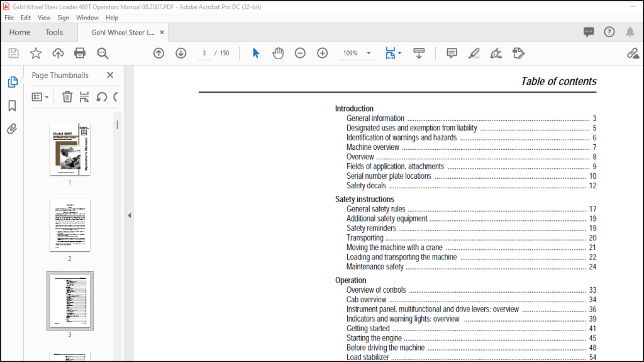
Task: Open the View menu
Action: 44,18
